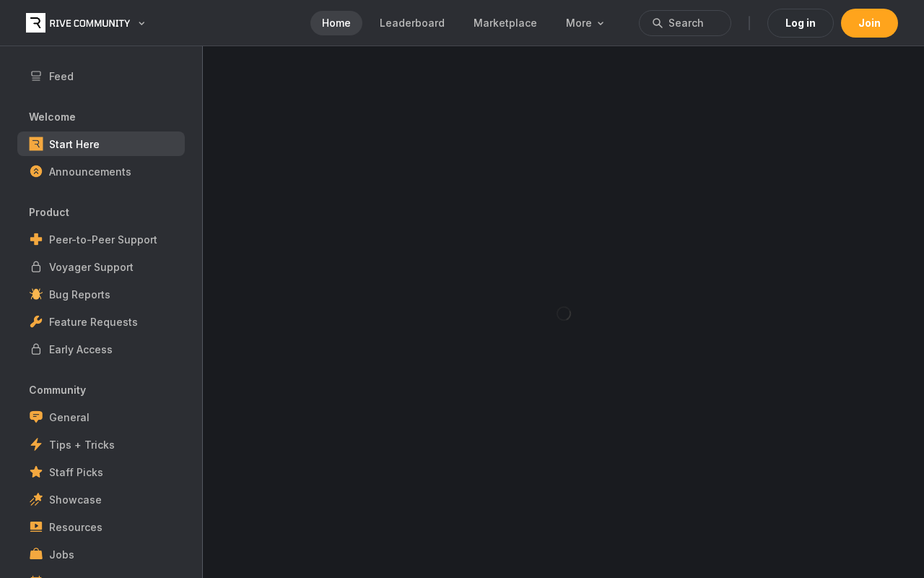The height and width of the screenshot is (578, 924).
Task: Open Bug Reports space
Action: tap(101, 294)
